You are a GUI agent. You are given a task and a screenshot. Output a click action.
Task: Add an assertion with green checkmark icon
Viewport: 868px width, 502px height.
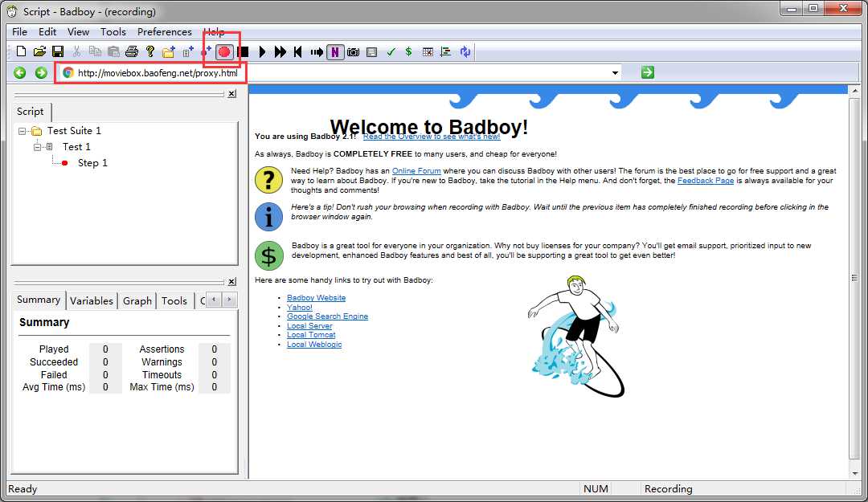coord(391,52)
